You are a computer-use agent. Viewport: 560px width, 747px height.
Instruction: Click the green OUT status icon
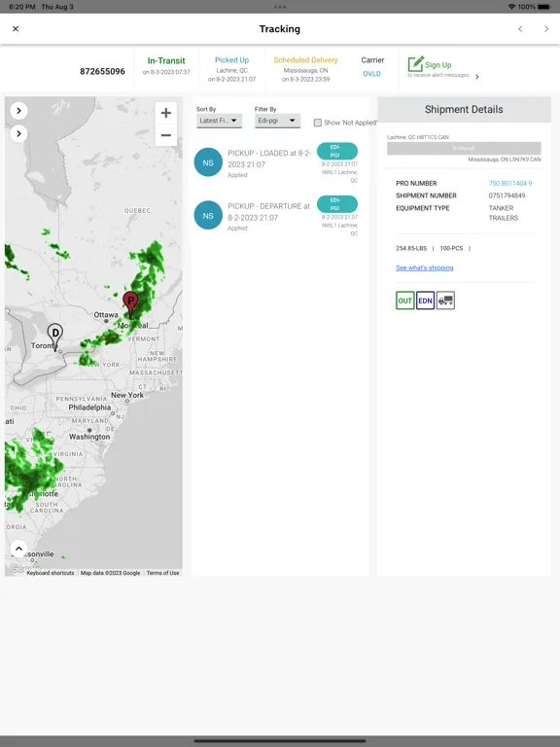[x=405, y=301]
